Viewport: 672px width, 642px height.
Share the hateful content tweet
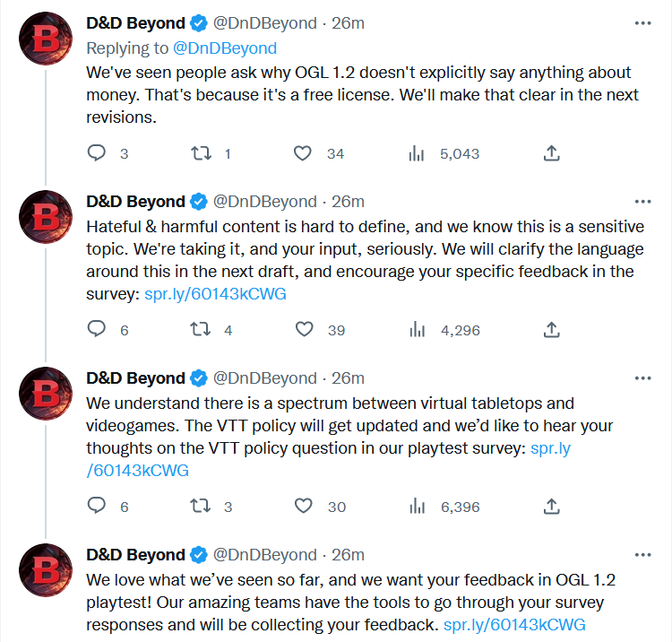(552, 330)
